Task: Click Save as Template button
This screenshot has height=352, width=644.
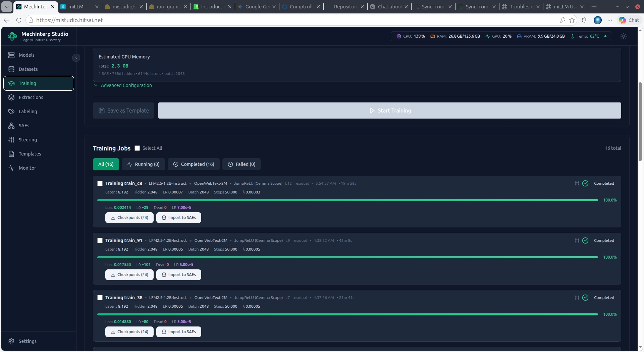Action: [123, 111]
